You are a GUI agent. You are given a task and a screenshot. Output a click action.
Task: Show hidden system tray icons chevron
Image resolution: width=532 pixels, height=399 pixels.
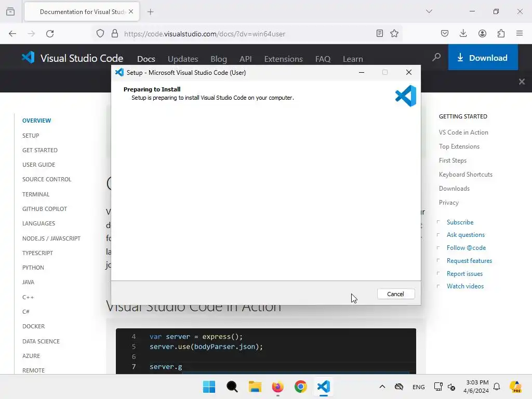coord(382,387)
